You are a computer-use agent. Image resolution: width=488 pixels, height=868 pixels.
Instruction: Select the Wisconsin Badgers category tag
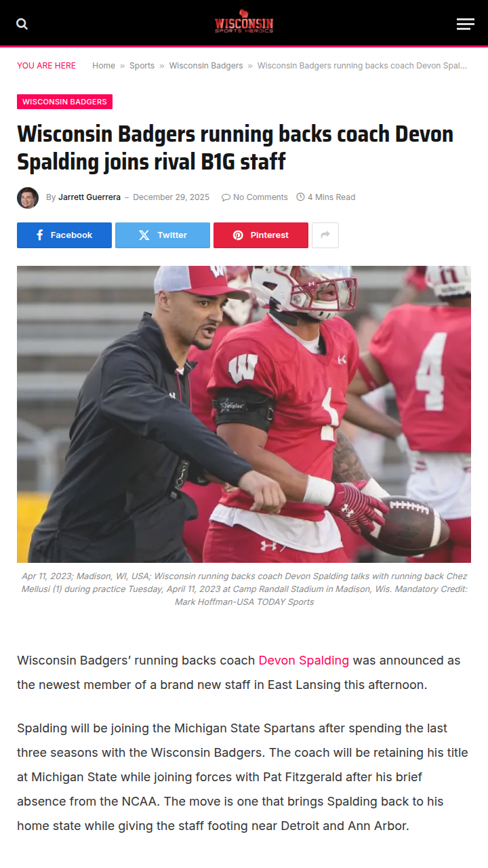point(64,102)
